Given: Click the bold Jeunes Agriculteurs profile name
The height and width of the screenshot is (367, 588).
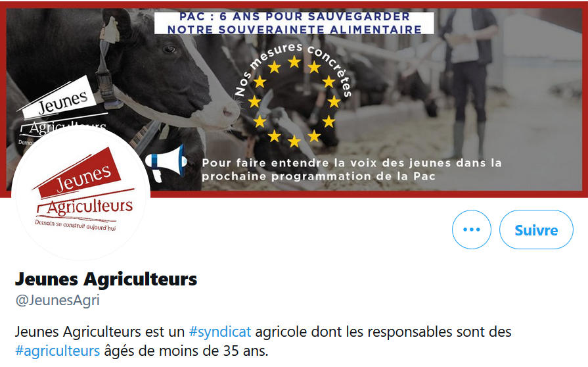Looking at the screenshot, I should 106,279.
